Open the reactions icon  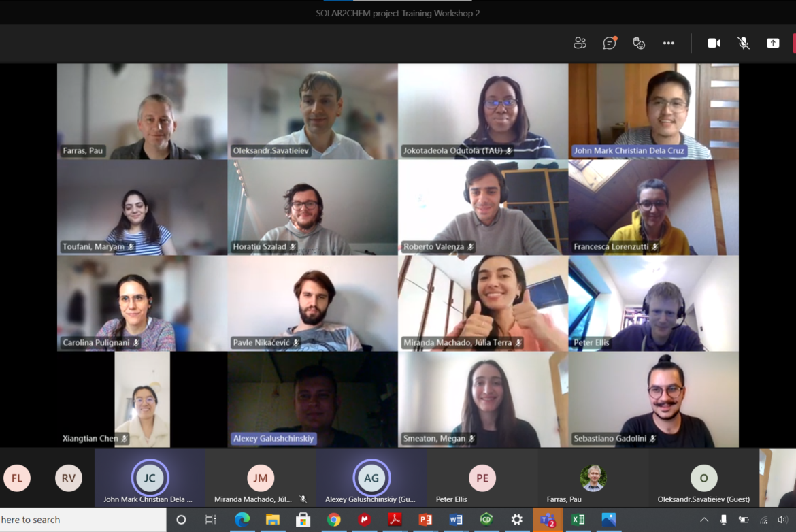(x=639, y=43)
